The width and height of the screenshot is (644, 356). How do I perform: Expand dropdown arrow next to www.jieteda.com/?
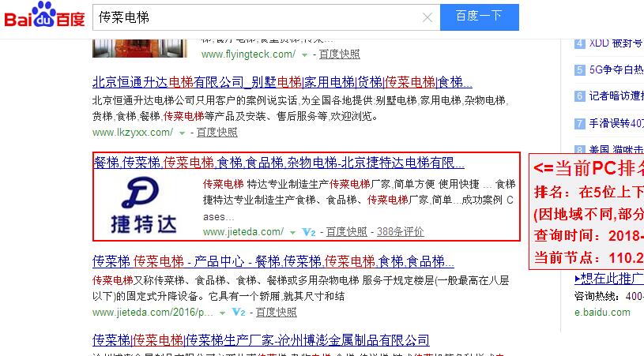pos(292,232)
